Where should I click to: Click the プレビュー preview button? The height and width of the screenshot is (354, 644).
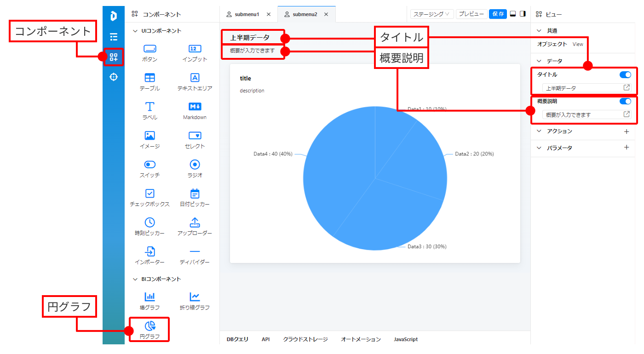point(471,14)
